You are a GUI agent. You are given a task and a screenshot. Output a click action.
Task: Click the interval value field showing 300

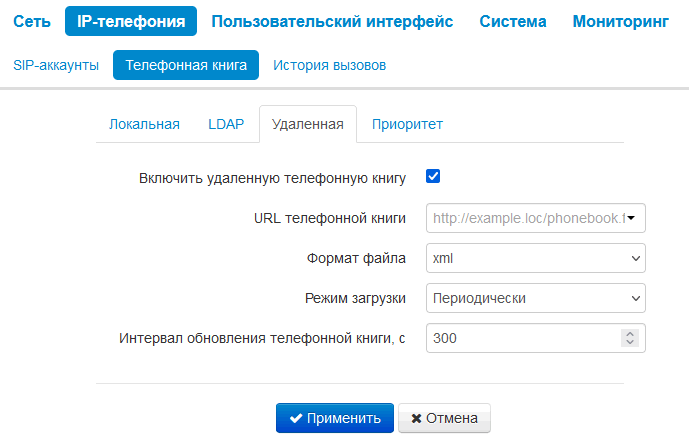click(x=520, y=338)
